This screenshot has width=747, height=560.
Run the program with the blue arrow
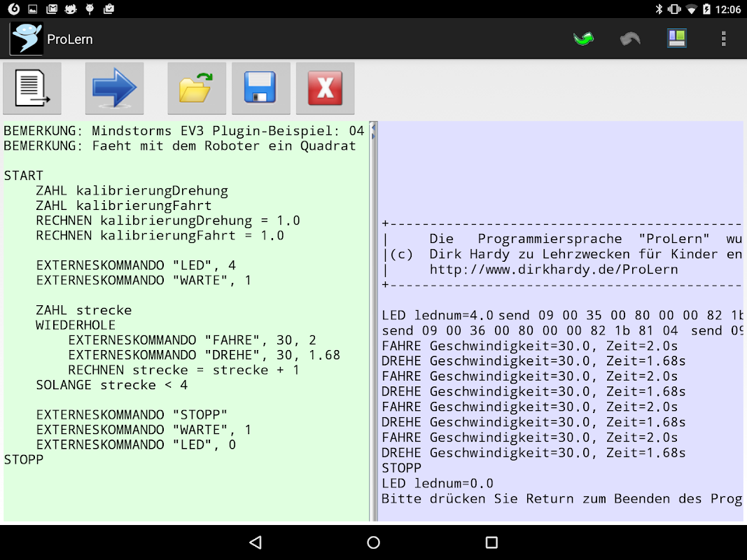coord(114,88)
